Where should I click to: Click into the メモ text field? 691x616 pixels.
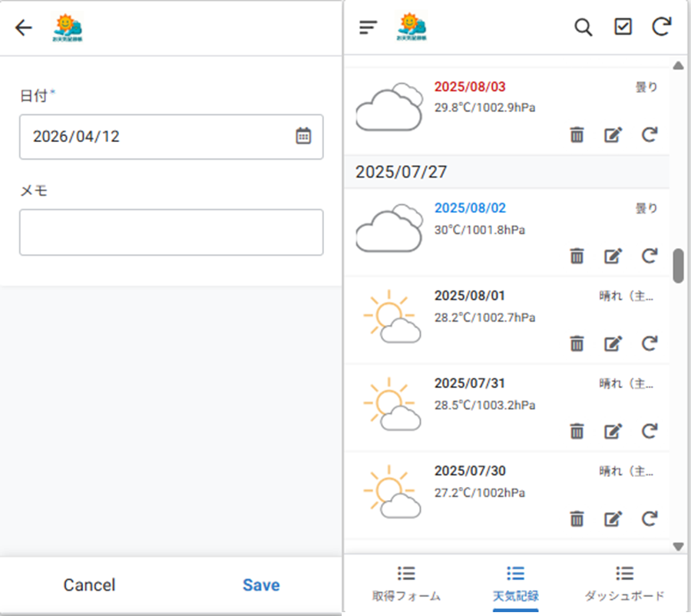click(x=171, y=232)
